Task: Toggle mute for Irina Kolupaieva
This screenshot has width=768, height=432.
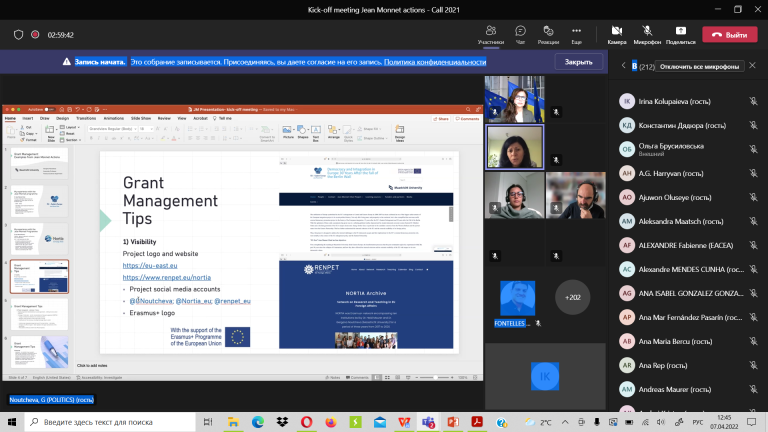Action: coord(753,101)
